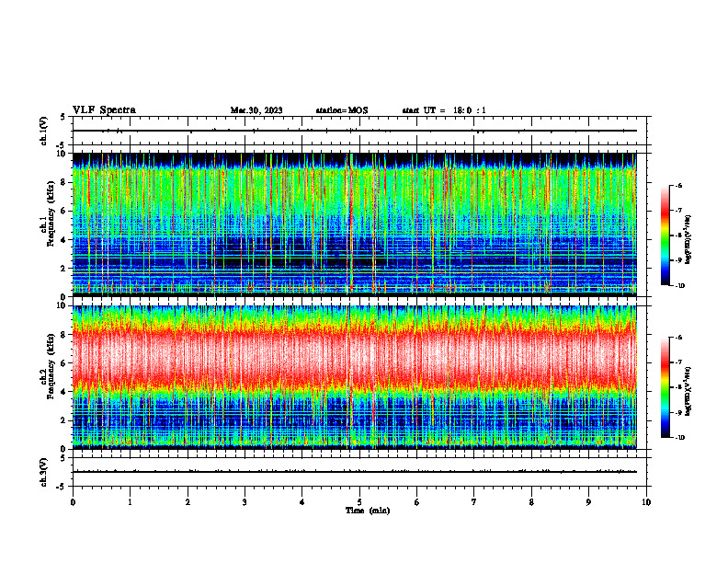728x563 pixels.
Task: Click the time axis tick label '0'
Action: [x=73, y=502]
